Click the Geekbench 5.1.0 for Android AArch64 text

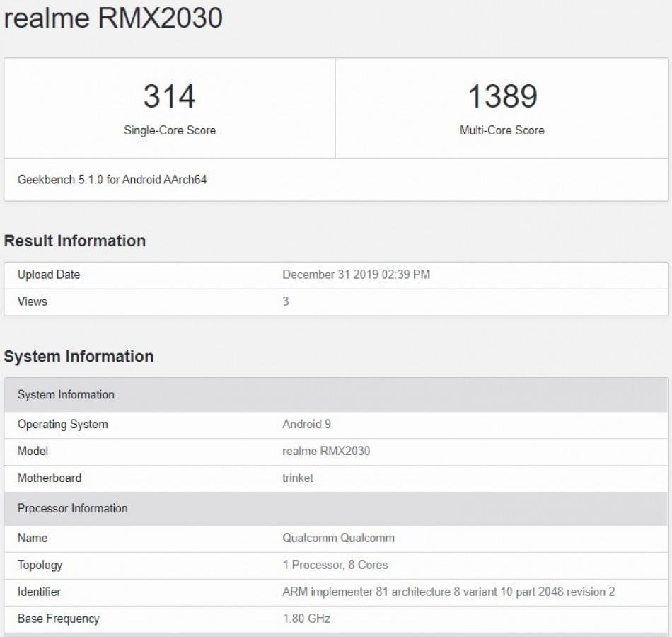pos(110,180)
